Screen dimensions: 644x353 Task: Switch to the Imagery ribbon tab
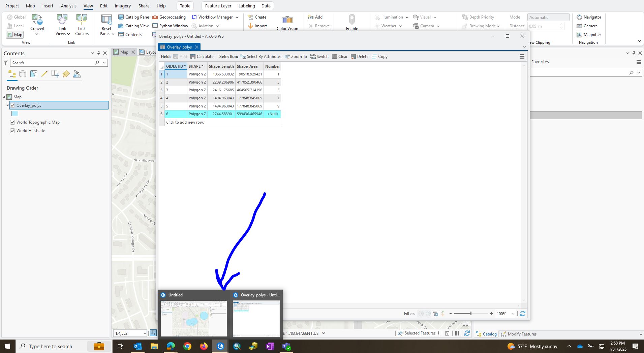pos(123,6)
